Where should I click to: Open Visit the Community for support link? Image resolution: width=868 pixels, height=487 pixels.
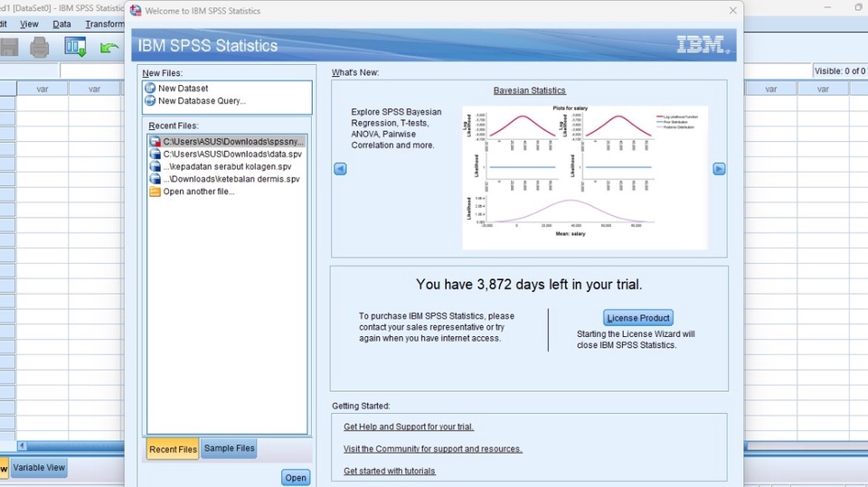pos(432,449)
